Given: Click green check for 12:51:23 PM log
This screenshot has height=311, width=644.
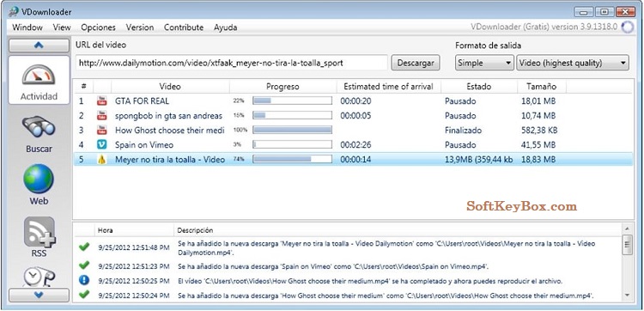Looking at the screenshot, I should pos(84,265).
